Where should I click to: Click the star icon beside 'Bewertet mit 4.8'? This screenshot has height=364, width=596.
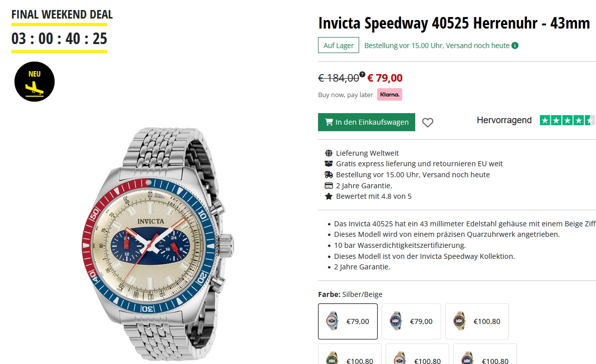click(x=329, y=196)
